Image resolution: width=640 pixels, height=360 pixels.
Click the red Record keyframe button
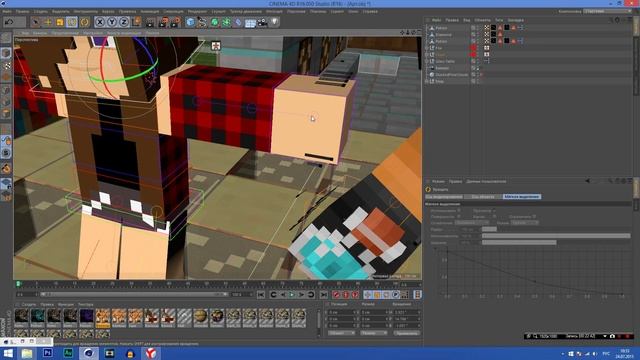click(x=336, y=294)
